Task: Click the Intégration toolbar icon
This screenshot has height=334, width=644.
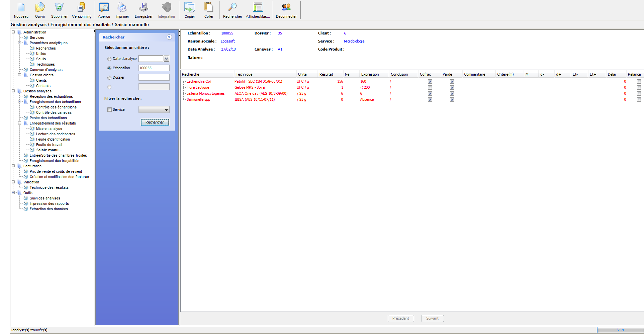Action: [x=167, y=7]
